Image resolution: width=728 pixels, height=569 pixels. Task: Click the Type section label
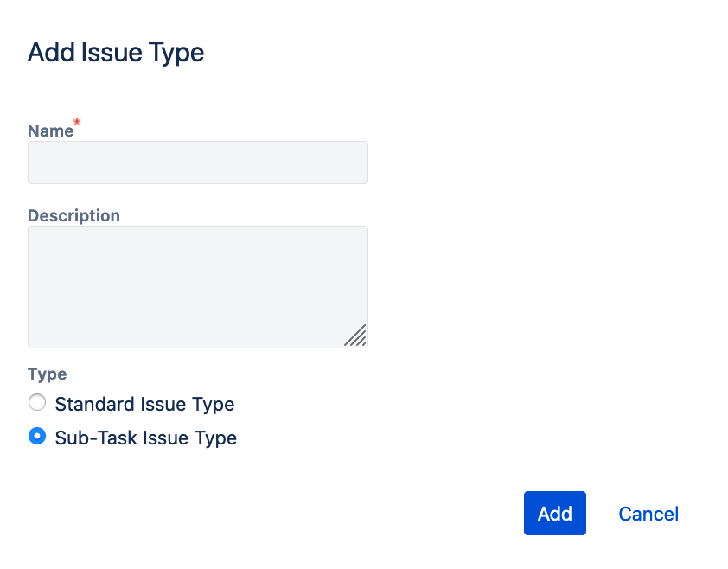click(x=47, y=374)
